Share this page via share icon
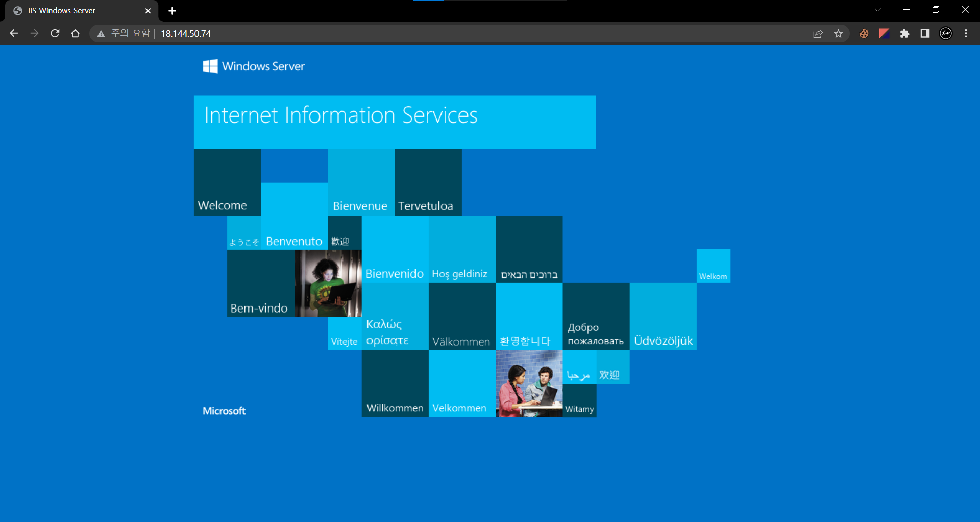Viewport: 980px width, 522px height. [818, 34]
